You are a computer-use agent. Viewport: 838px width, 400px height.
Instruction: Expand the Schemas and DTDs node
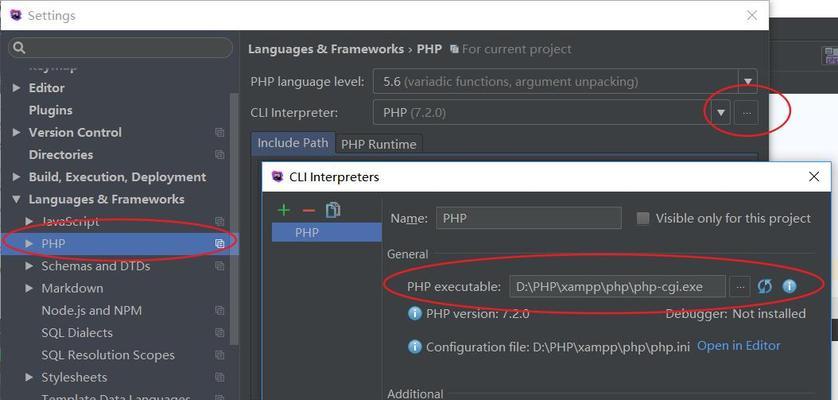pyautogui.click(x=29, y=266)
